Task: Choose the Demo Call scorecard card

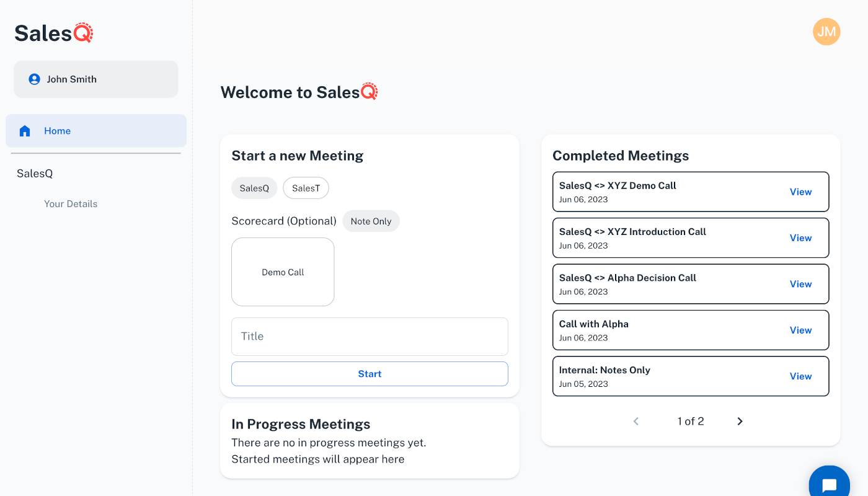Action: (283, 272)
